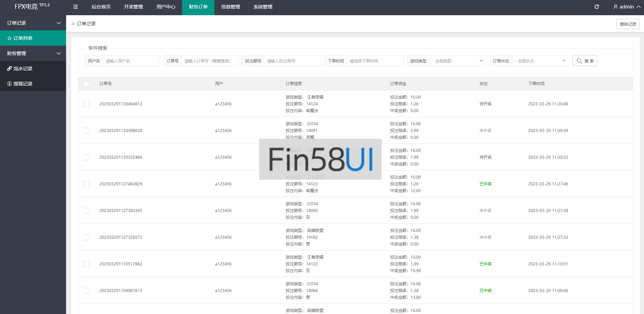Click the breadcrumb double-arrow icon

73,24
